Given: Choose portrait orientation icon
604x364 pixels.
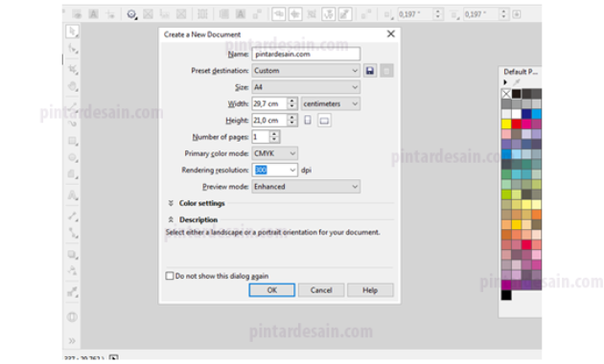Looking at the screenshot, I should click(x=308, y=121).
